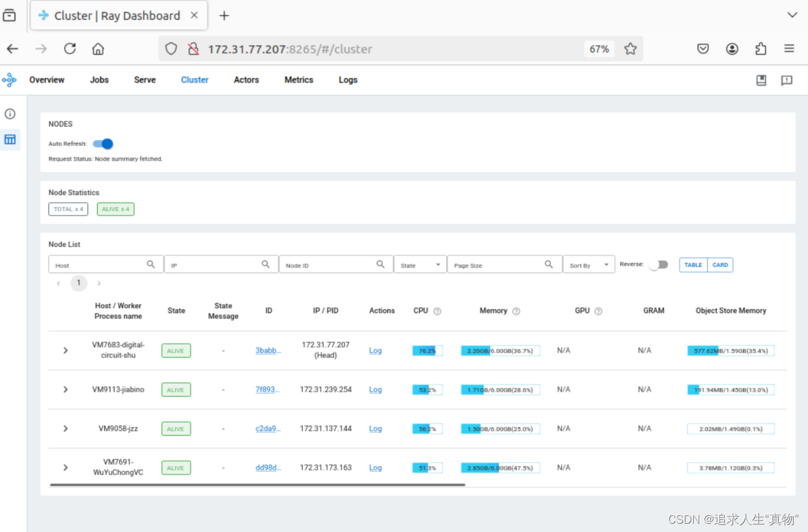
Task: Click the feedback icon in header
Action: (786, 80)
